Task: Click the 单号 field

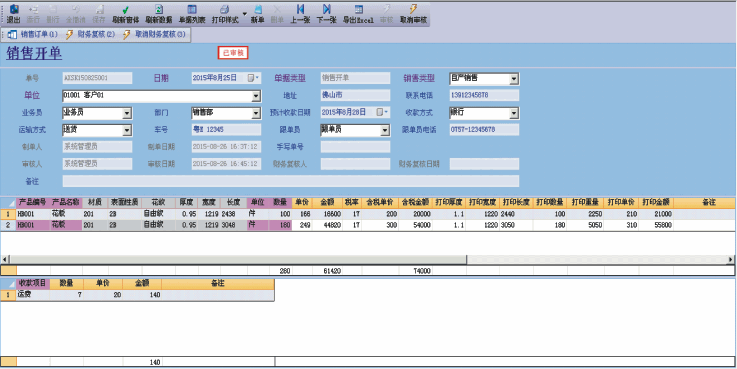Action: [97, 78]
